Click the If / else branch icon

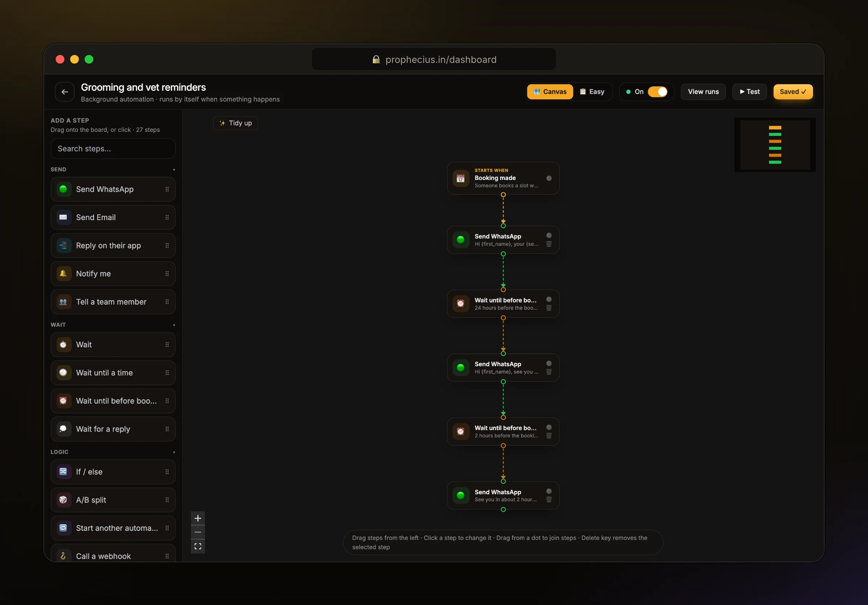pyautogui.click(x=64, y=472)
